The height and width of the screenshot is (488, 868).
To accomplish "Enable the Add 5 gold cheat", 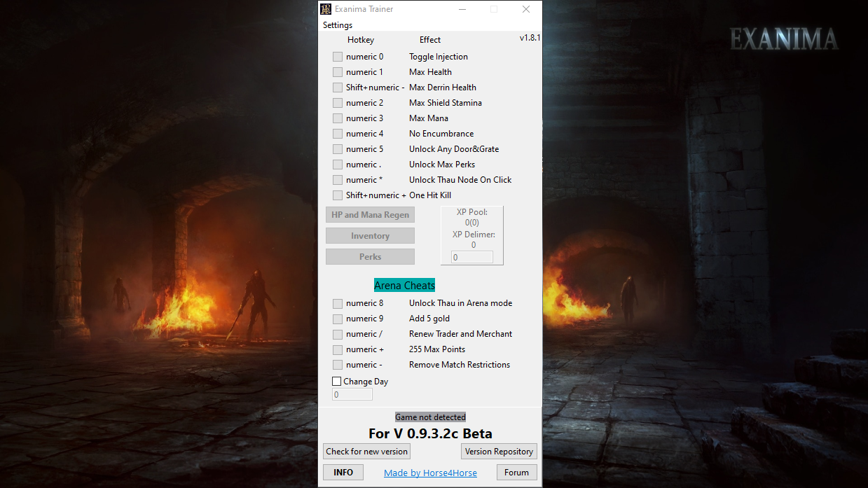I will pos(337,319).
